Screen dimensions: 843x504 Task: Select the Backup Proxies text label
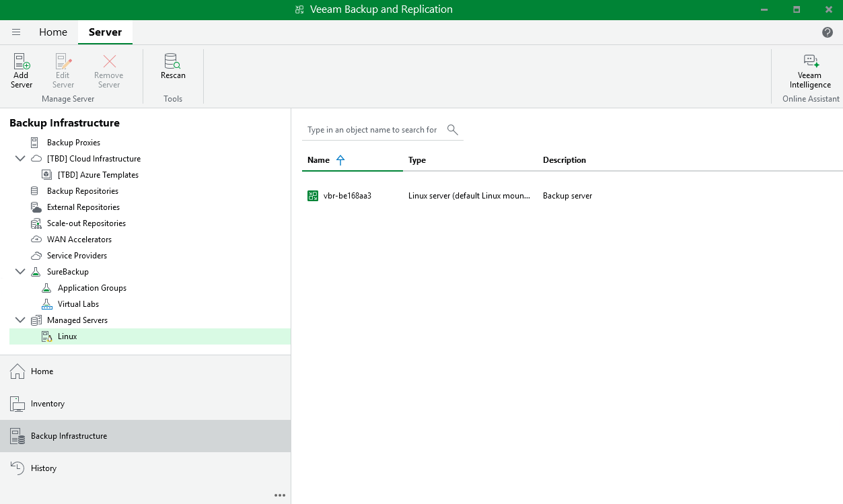click(x=73, y=143)
